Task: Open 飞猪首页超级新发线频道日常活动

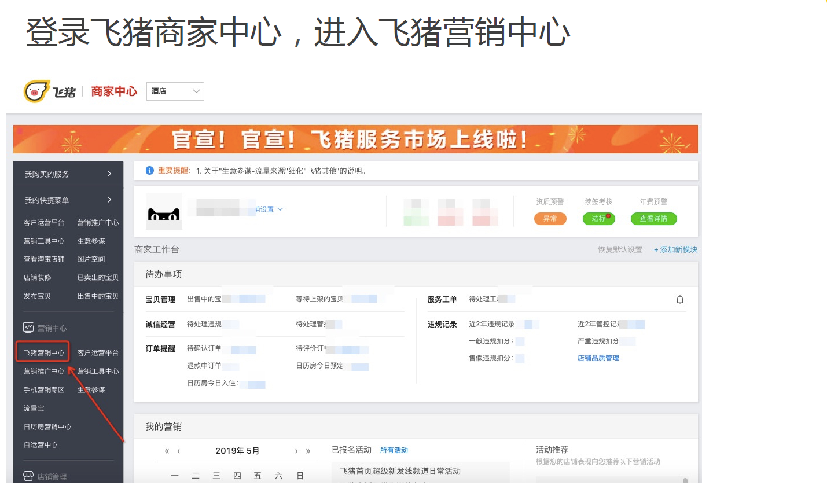Action: coord(400,471)
